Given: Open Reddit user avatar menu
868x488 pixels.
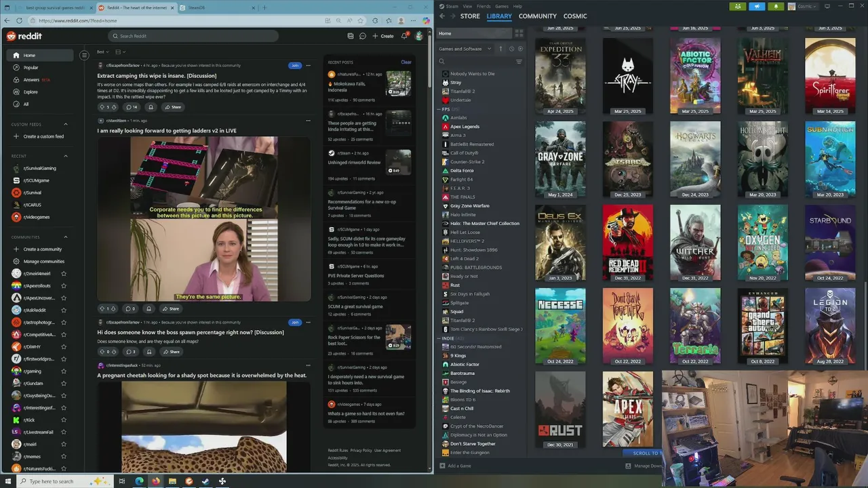Looking at the screenshot, I should [x=419, y=36].
